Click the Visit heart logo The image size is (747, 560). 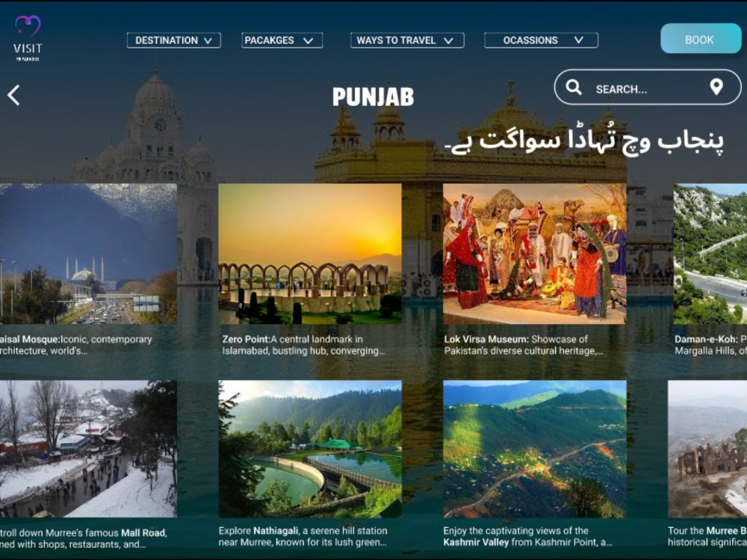point(28,38)
